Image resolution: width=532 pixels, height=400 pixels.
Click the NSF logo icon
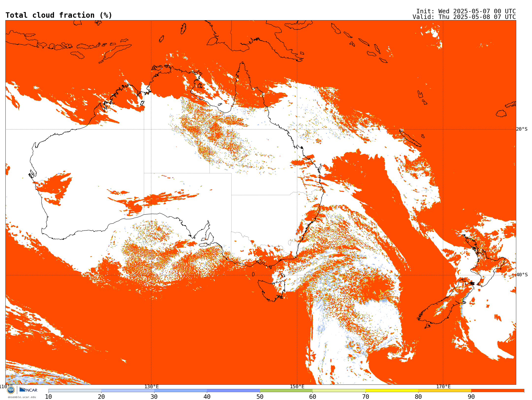pyautogui.click(x=11, y=390)
